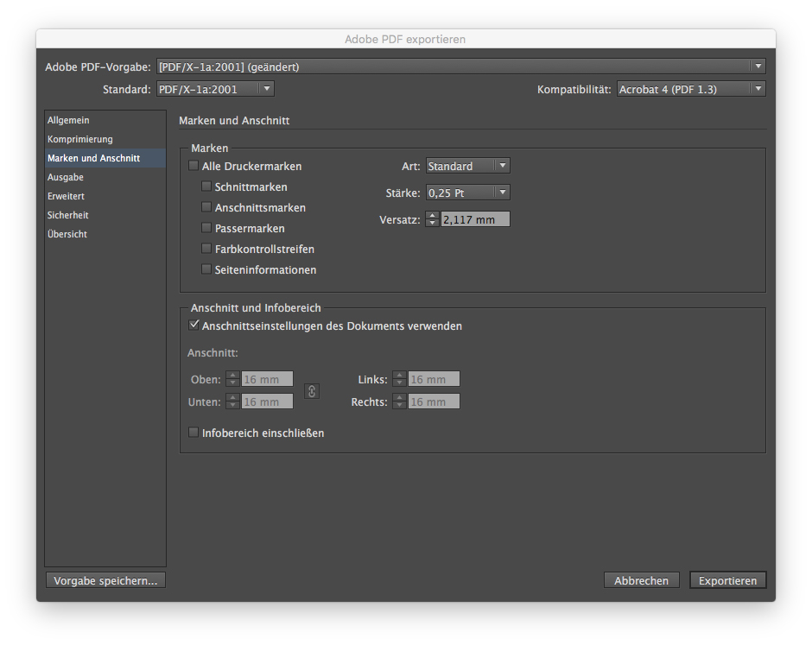This screenshot has width=812, height=645.
Task: Toggle Farbkontrollstreifen checkbox
Action: click(206, 249)
